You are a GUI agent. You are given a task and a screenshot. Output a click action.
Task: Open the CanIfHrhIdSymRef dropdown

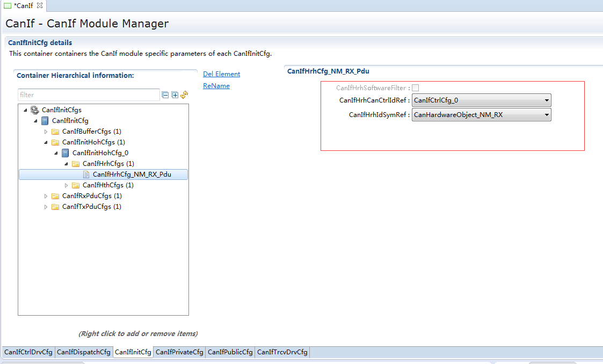click(x=546, y=115)
